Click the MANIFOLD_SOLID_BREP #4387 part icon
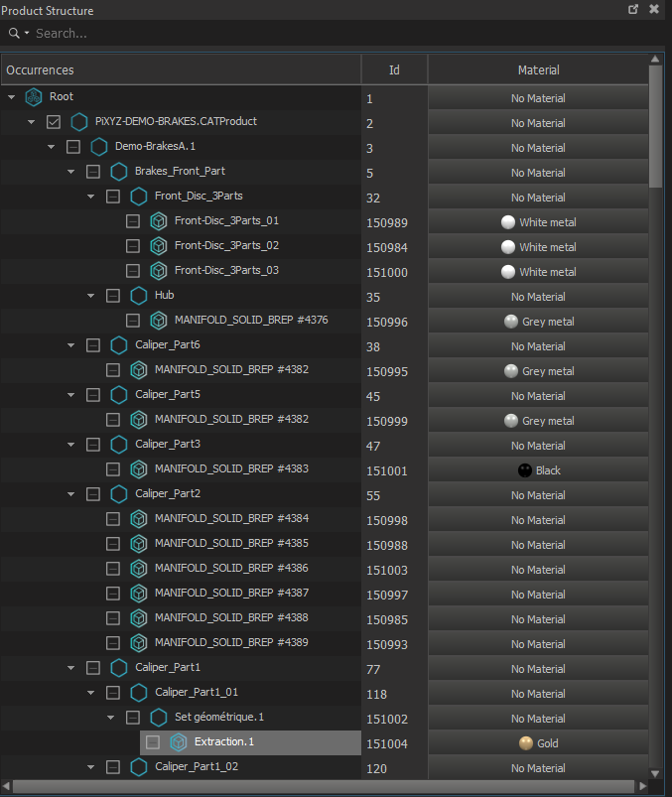Viewport: 672px width, 797px height. [138, 594]
